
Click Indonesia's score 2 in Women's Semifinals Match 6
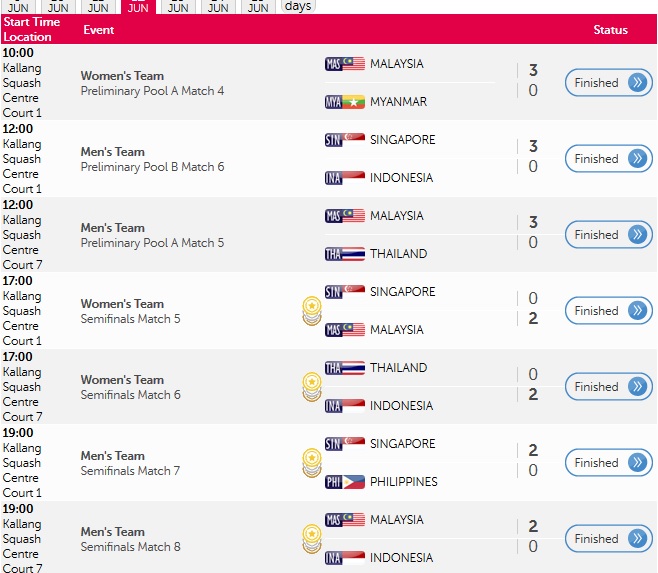(533, 394)
